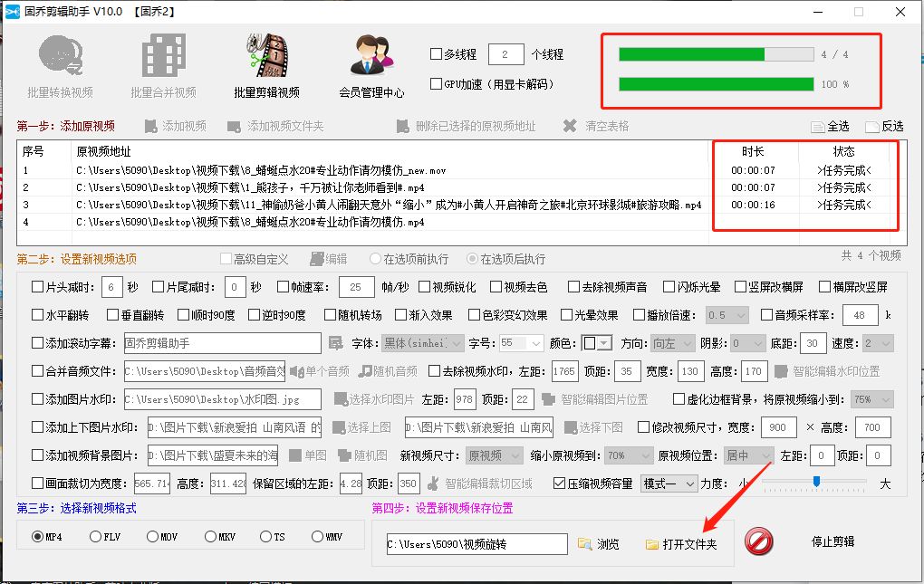Enable GPU加速（用显卡解码） option
924x584 pixels.
tap(436, 83)
